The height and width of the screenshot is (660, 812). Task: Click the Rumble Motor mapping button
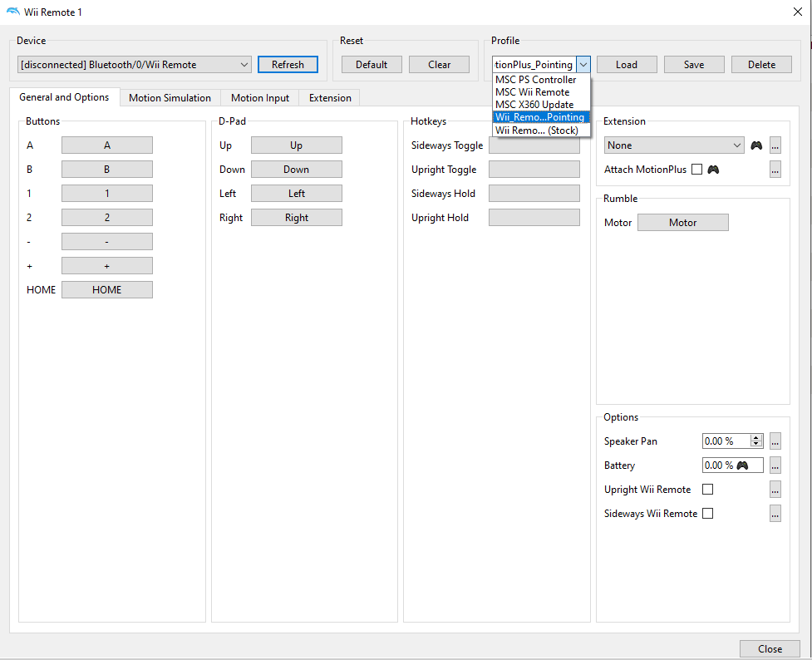pyautogui.click(x=683, y=223)
